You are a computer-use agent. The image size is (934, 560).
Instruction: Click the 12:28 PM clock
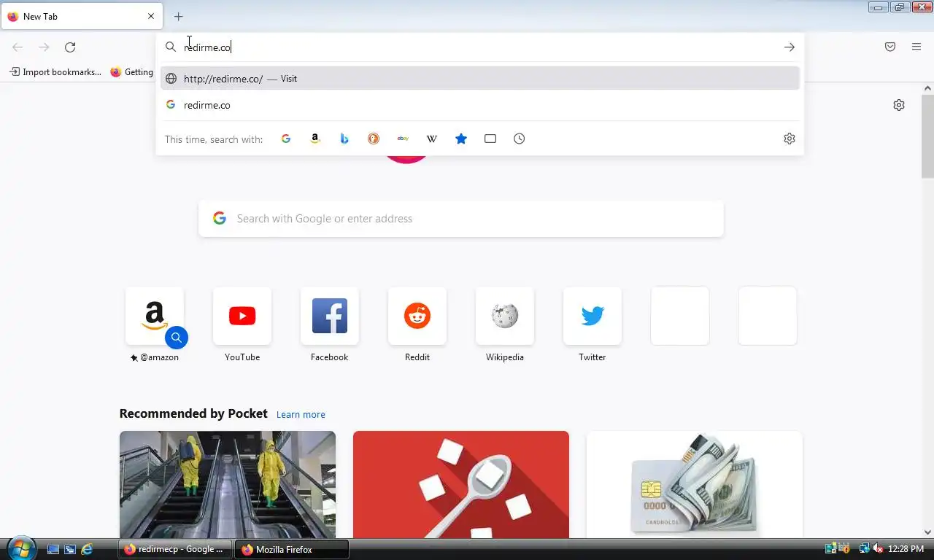[x=906, y=549]
